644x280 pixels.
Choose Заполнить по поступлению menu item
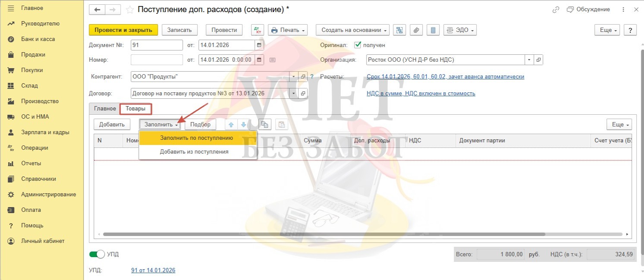pyautogui.click(x=197, y=138)
